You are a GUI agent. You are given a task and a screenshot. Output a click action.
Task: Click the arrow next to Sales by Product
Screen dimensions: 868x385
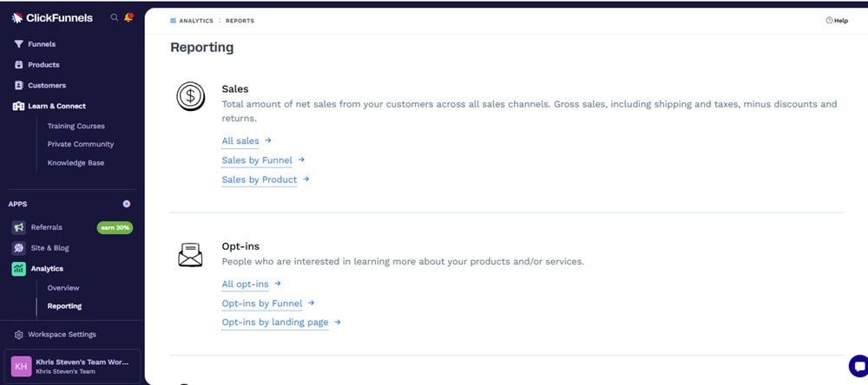tap(306, 179)
